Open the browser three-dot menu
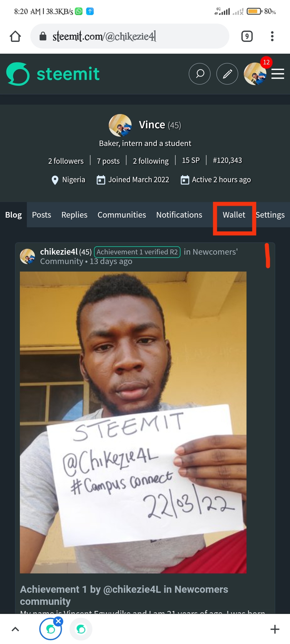 272,36
